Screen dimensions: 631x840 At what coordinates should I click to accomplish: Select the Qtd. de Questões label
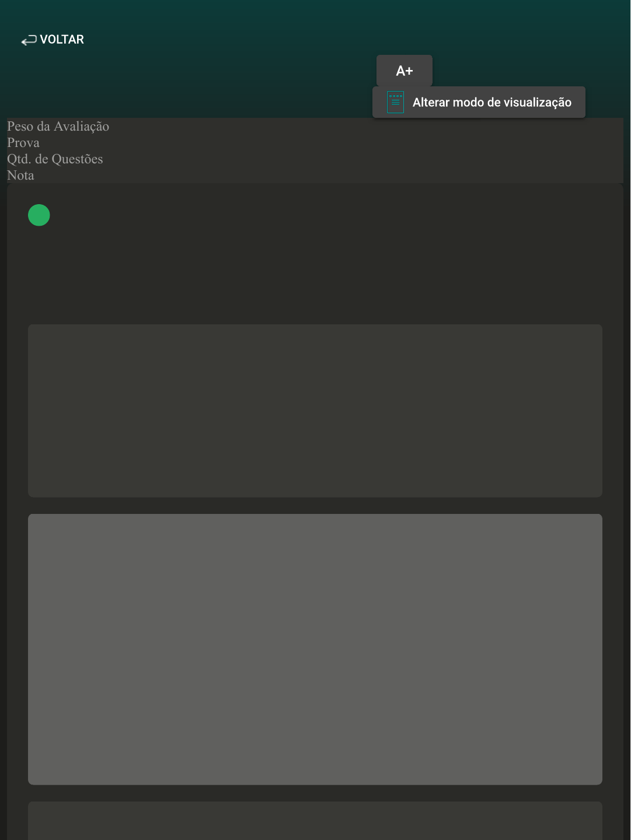tap(55, 159)
